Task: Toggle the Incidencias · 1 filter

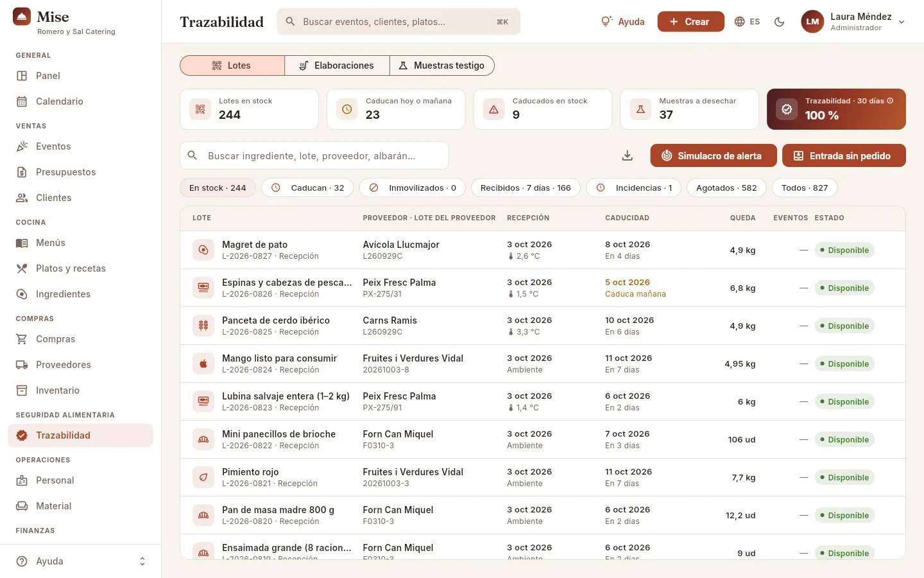Action: (634, 188)
